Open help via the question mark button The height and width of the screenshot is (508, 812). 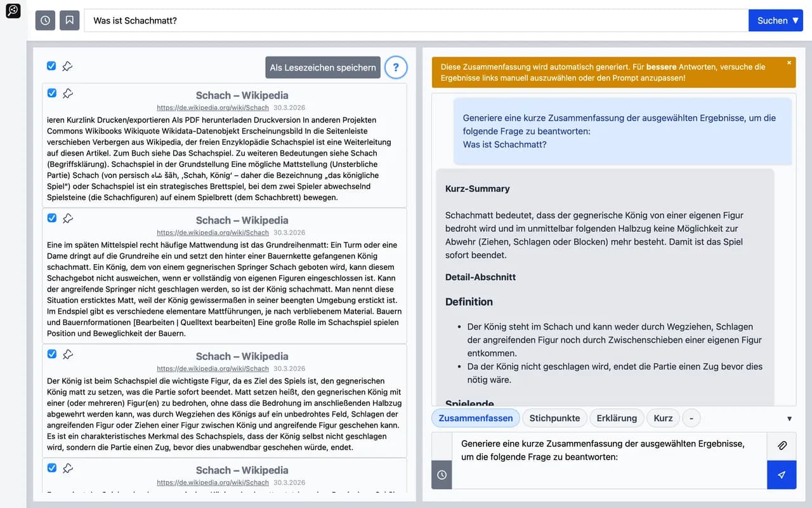pos(396,67)
